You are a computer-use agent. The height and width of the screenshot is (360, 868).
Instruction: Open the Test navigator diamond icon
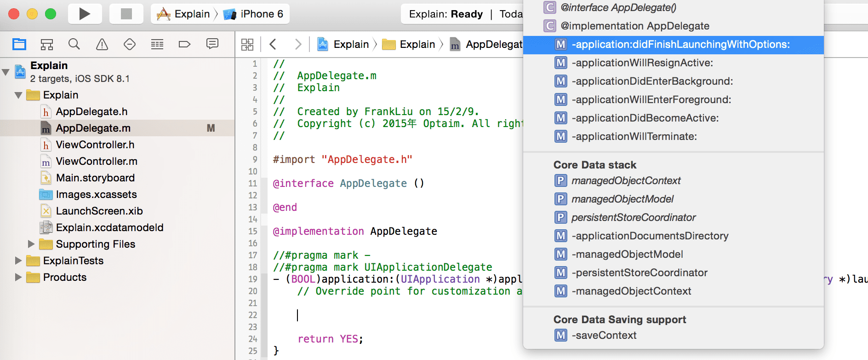(x=130, y=44)
